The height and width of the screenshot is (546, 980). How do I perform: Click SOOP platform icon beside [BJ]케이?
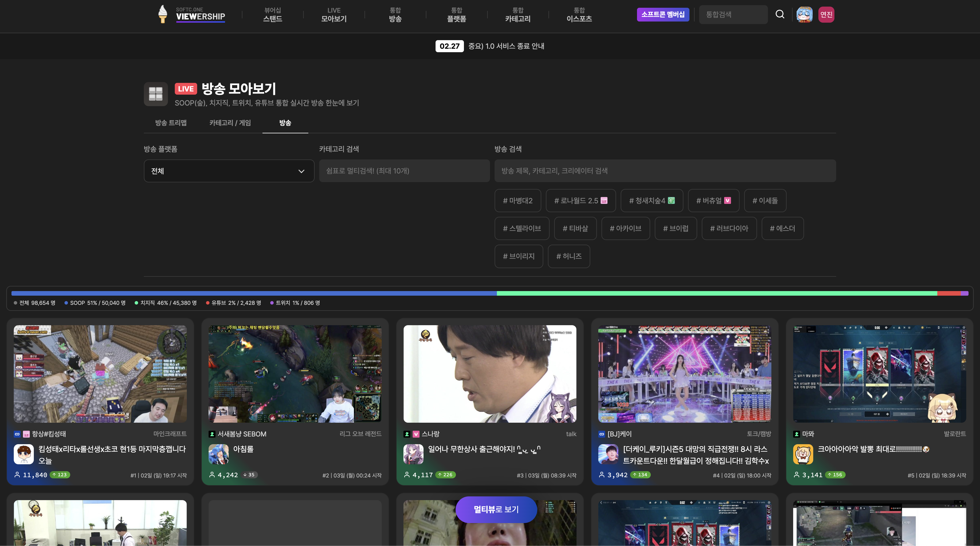(601, 434)
